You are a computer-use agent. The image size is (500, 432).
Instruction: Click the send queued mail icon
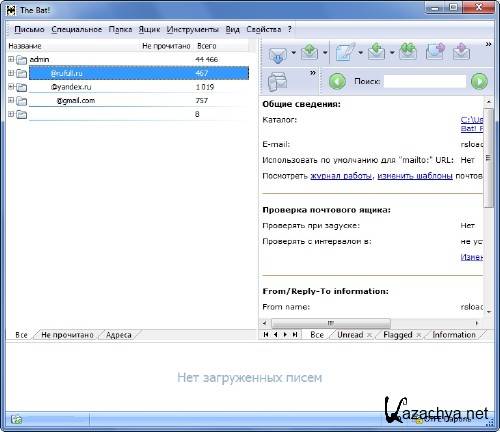tap(310, 52)
